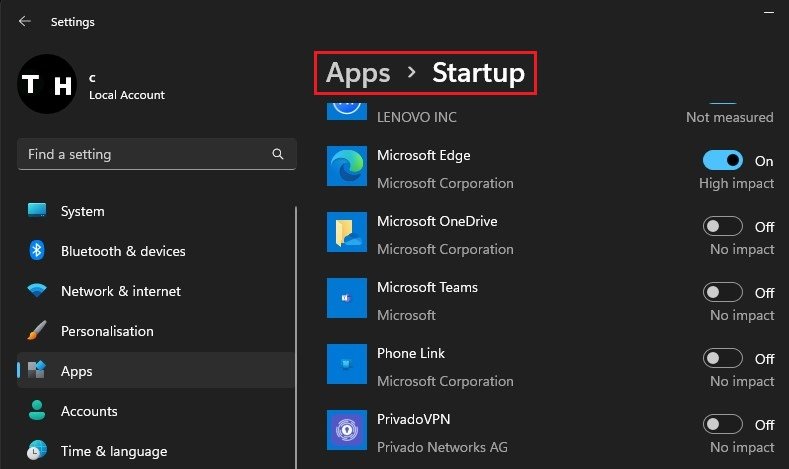Disable Microsoft Edge startup toggle
Viewport: 789px width, 469px height.
pyautogui.click(x=723, y=161)
